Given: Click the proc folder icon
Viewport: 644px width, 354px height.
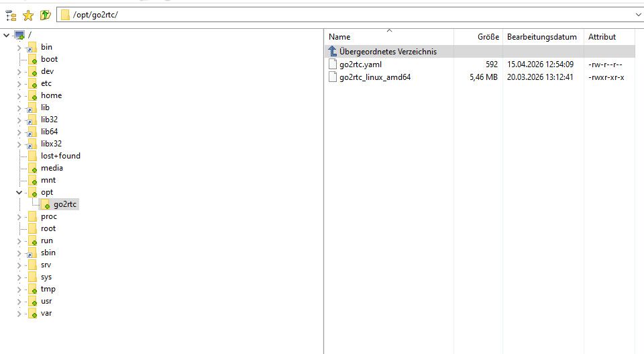Looking at the screenshot, I should point(32,216).
